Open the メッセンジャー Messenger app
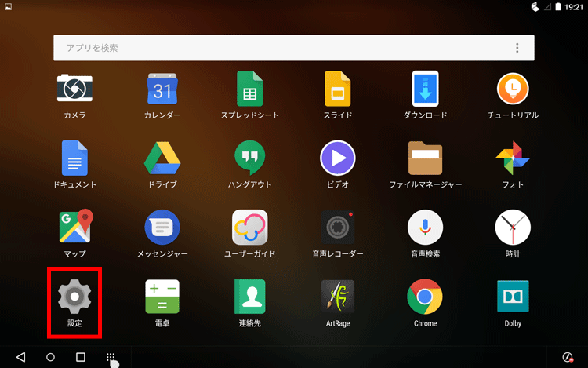The width and height of the screenshot is (588, 368). pos(162,228)
